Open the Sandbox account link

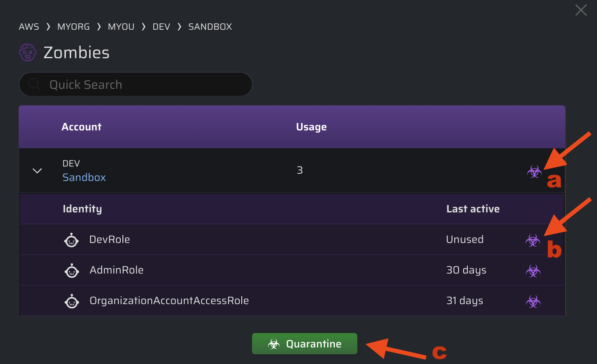(x=84, y=178)
